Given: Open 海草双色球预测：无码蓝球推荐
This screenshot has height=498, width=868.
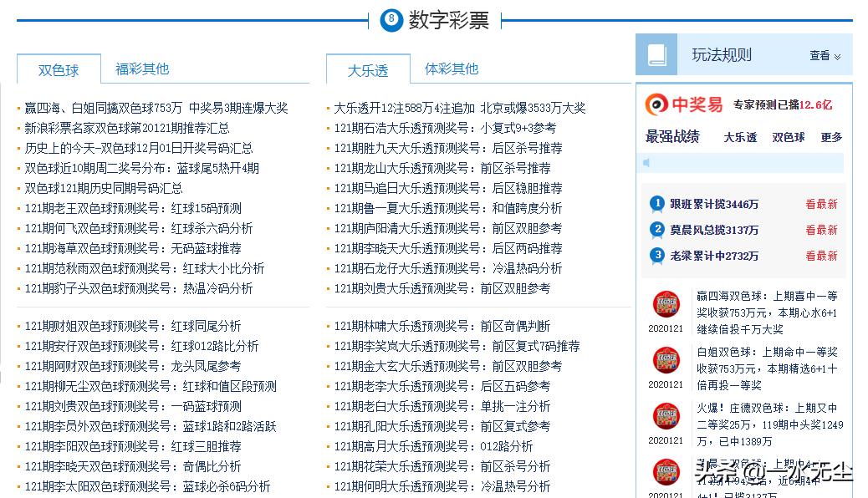Looking at the screenshot, I should (x=133, y=248).
